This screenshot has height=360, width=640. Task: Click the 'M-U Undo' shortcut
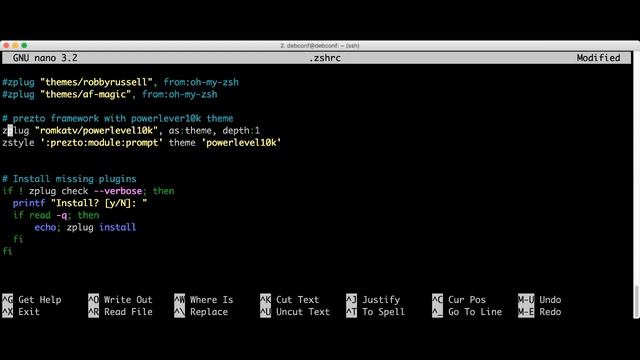(x=540, y=300)
